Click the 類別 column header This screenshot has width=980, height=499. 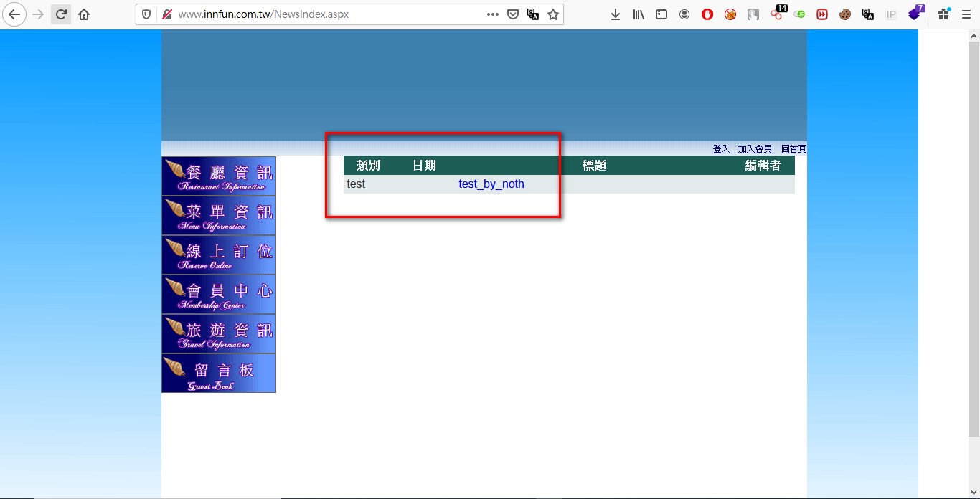[x=368, y=166]
